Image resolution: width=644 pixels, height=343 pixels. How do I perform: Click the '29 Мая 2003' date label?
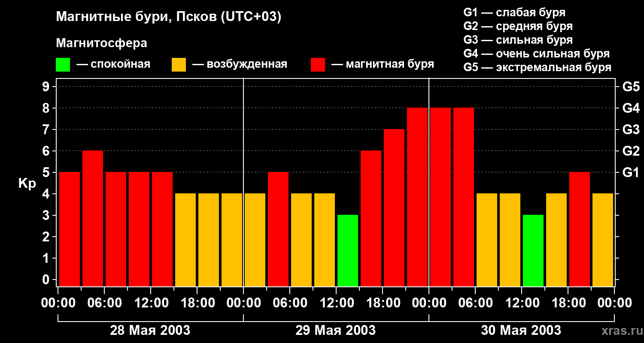point(336,331)
